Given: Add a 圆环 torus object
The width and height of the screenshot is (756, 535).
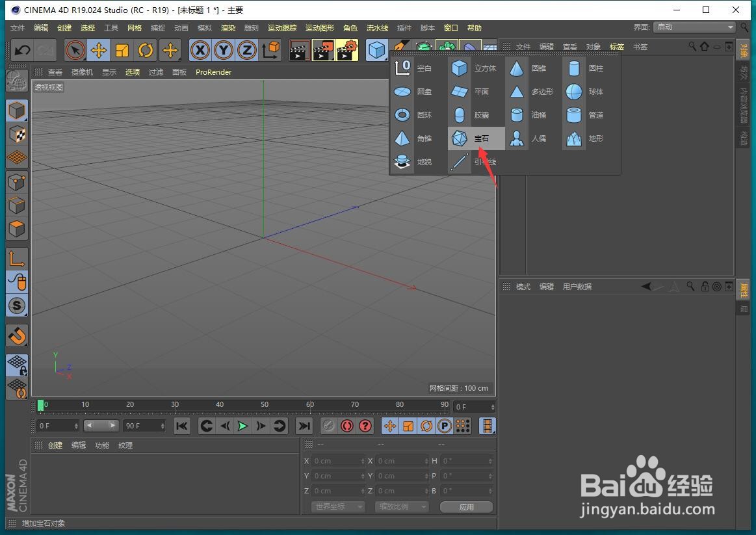Looking at the screenshot, I should (418, 115).
